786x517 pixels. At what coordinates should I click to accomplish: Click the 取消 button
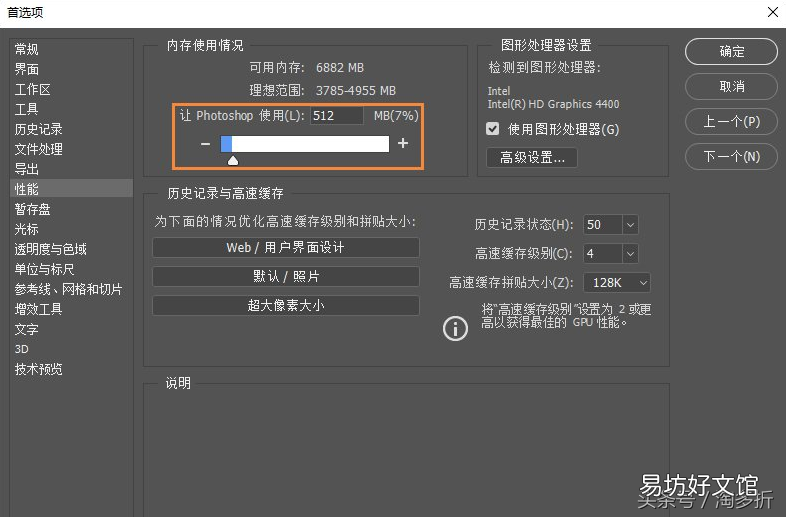tap(731, 86)
